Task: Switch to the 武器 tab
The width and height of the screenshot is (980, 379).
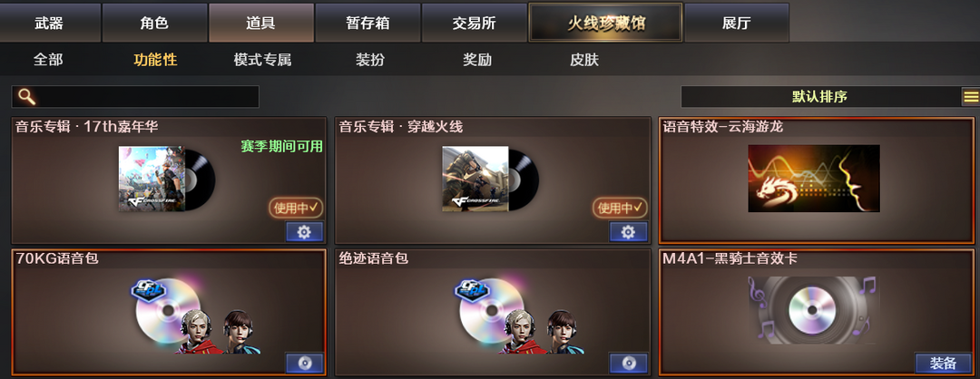Action: click(x=49, y=23)
